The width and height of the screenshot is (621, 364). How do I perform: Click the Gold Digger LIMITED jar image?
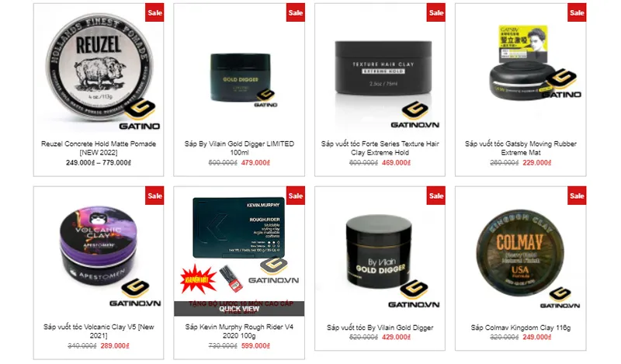[239, 69]
